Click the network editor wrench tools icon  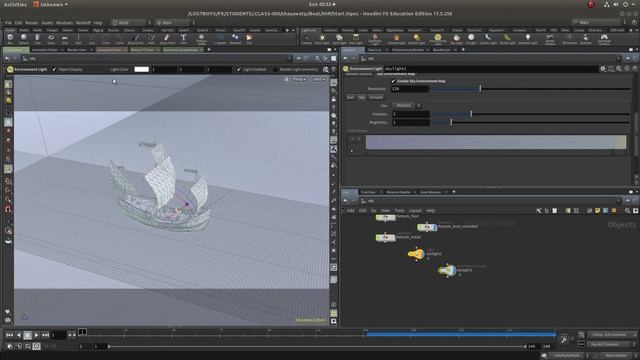(x=539, y=211)
